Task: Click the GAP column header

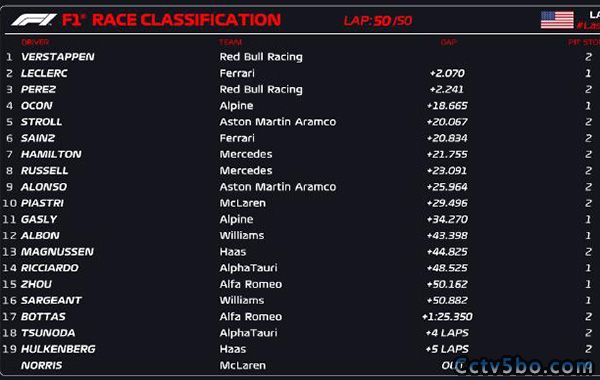Action: coord(448,42)
